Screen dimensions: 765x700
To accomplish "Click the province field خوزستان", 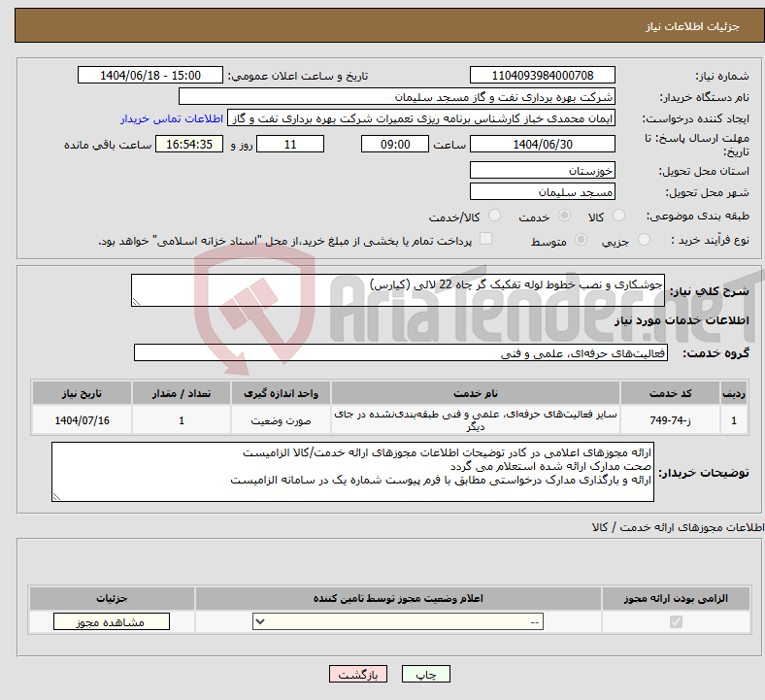I will coord(542,170).
